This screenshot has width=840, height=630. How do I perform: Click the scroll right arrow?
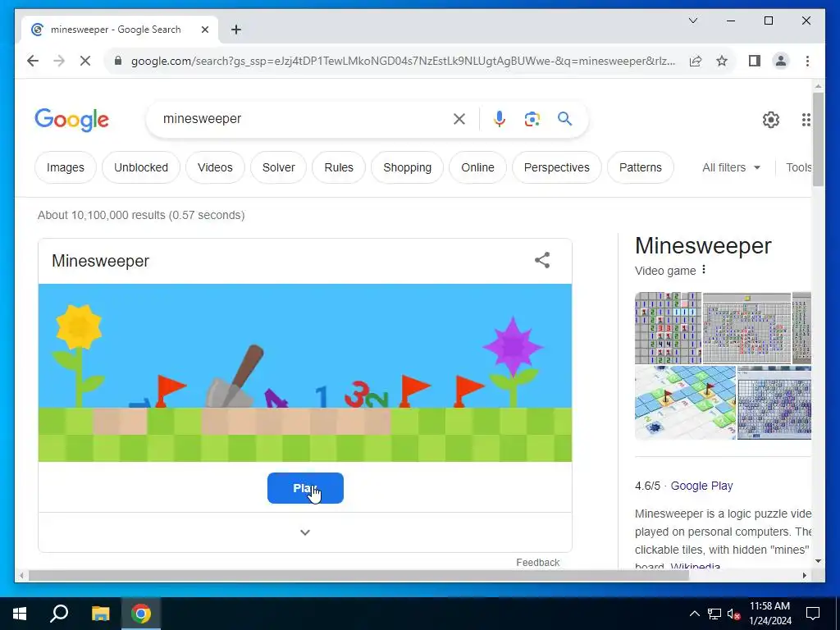coord(804,575)
